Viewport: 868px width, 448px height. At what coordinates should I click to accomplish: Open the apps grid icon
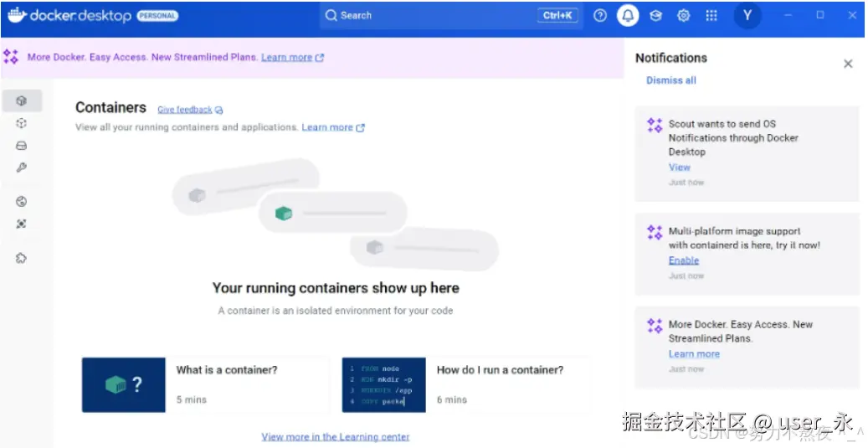point(711,16)
